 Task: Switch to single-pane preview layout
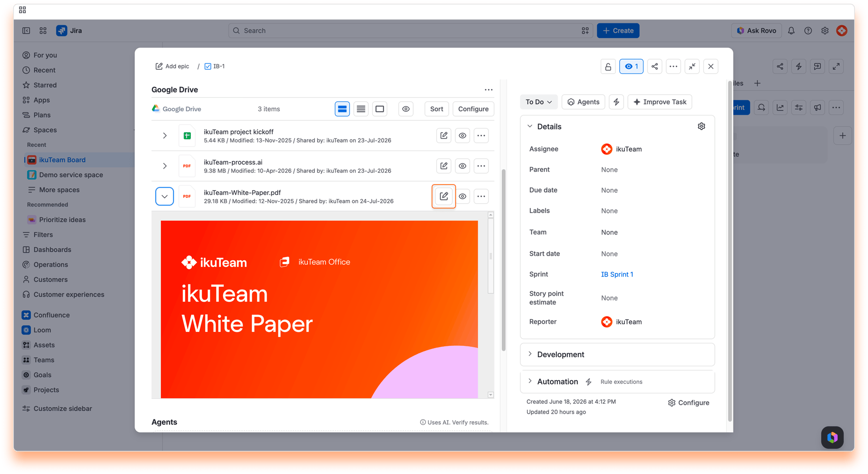(380, 109)
